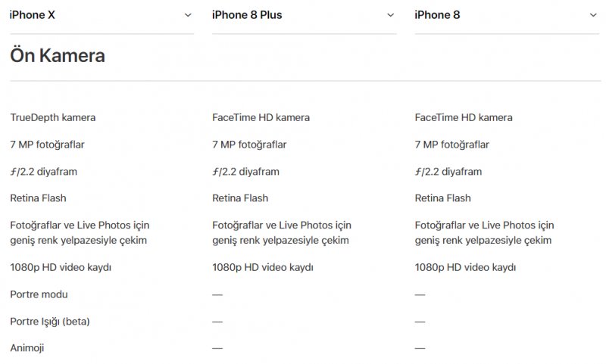Click FaceTime HD kamera under iPhone 8 Plus
The height and width of the screenshot is (364, 606).
pyautogui.click(x=261, y=117)
